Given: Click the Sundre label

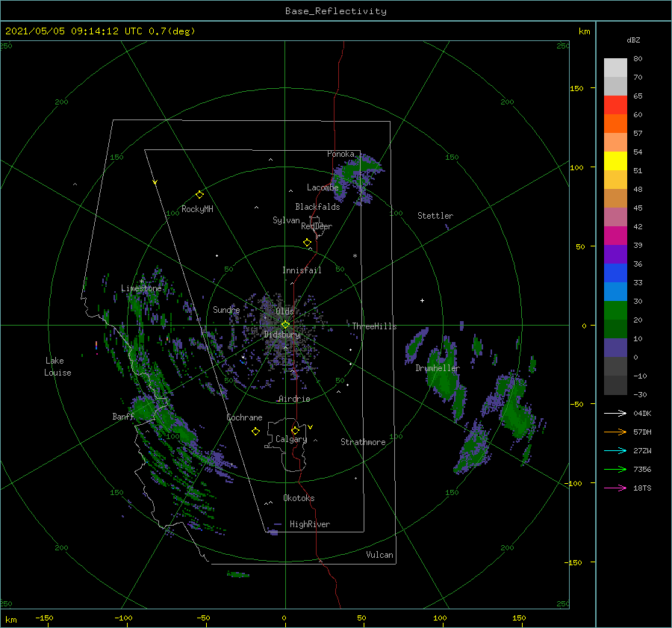Looking at the screenshot, I should (226, 309).
